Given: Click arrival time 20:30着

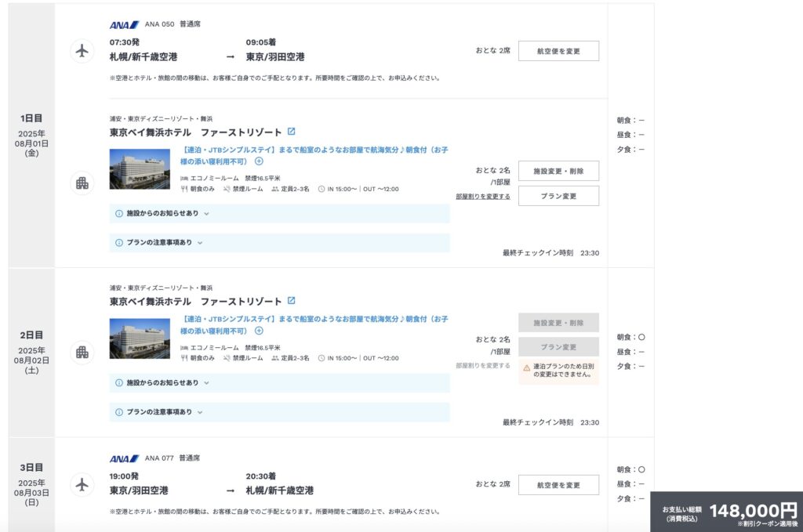Looking at the screenshot, I should (x=260, y=476).
